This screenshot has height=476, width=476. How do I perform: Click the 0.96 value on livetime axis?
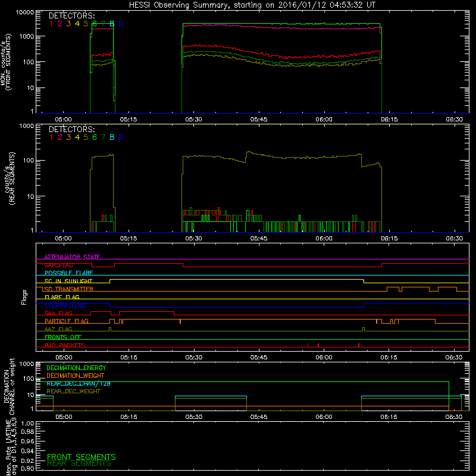(x=27, y=441)
